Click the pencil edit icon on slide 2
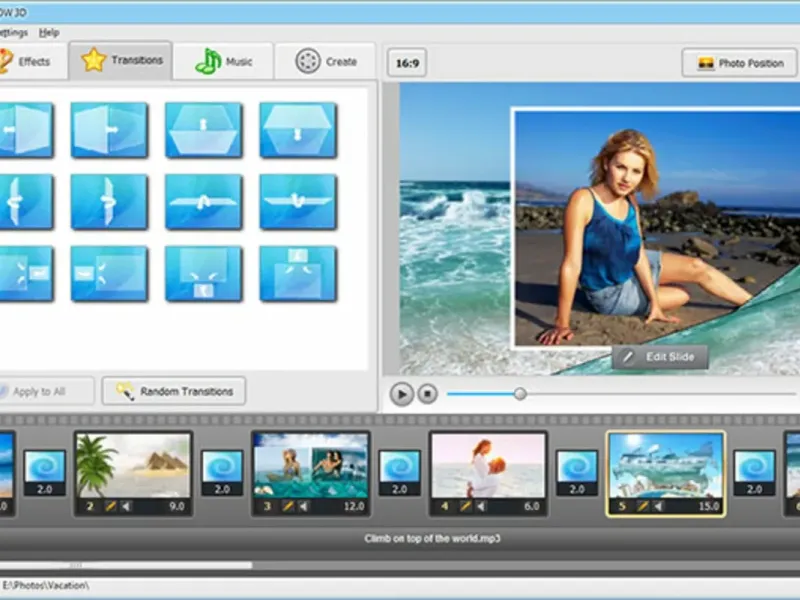 (x=110, y=506)
